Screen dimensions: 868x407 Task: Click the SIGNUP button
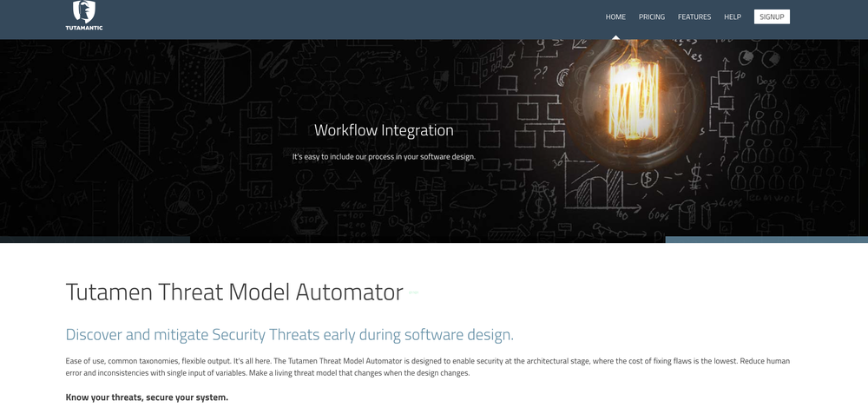tap(772, 16)
